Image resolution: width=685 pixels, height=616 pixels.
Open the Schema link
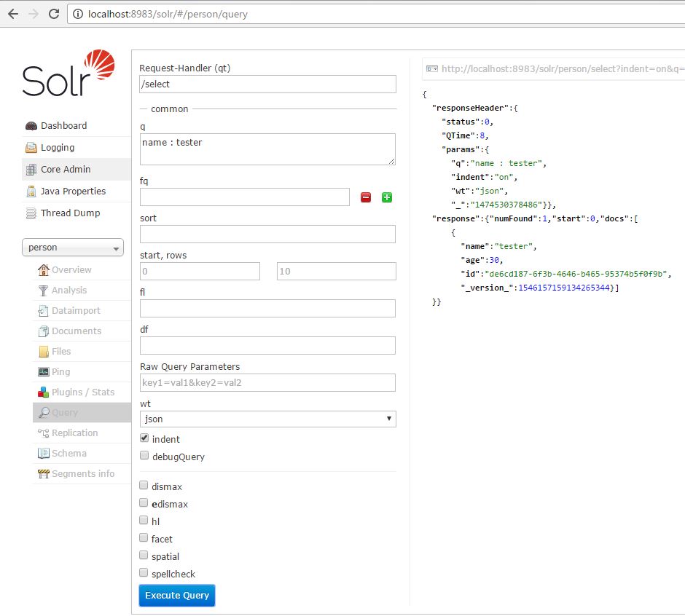point(69,453)
